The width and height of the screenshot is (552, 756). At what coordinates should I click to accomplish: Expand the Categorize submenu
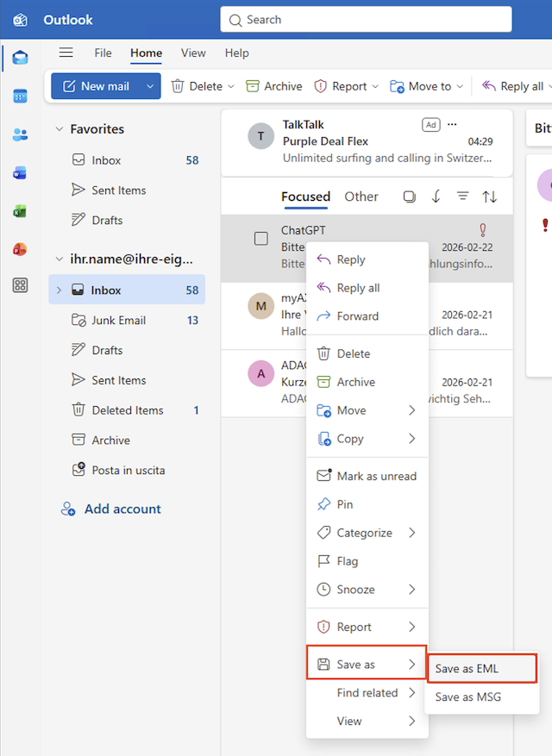411,533
